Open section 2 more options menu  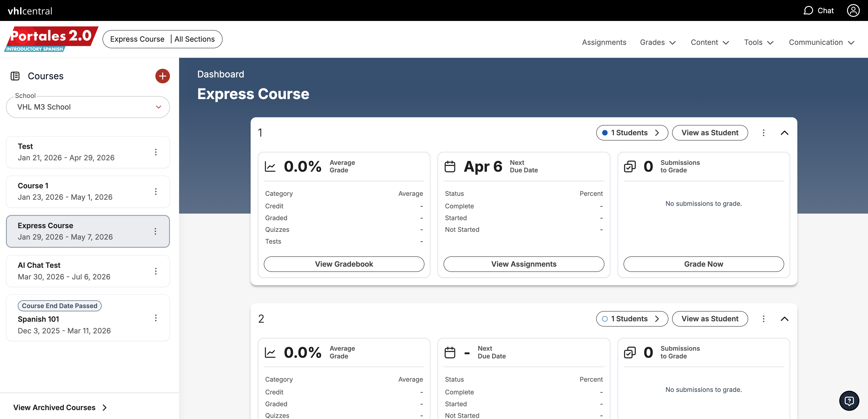[x=763, y=319]
